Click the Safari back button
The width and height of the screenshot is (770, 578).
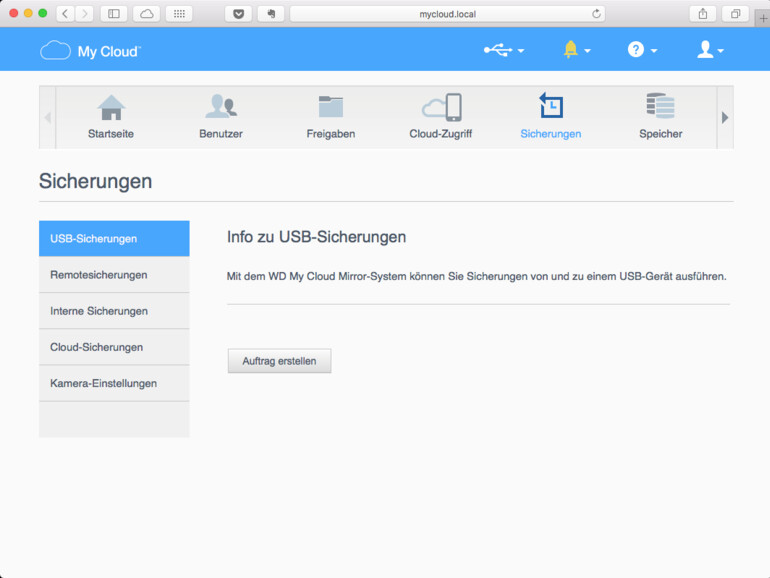pos(65,14)
